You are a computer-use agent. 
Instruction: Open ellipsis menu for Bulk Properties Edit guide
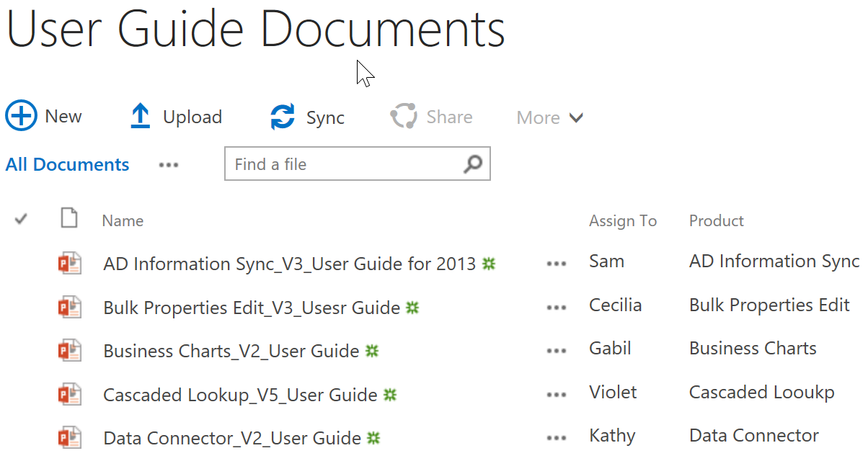coord(556,308)
